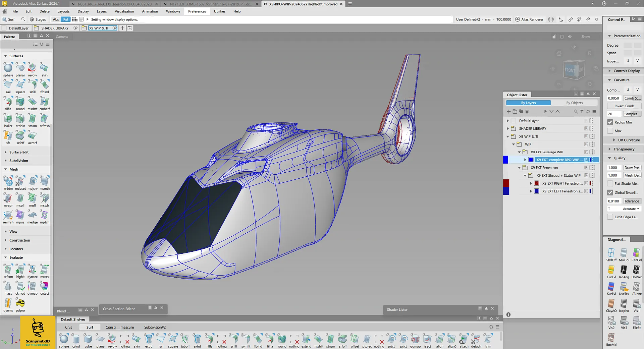
Task: Open the Visualization menu
Action: (124, 11)
